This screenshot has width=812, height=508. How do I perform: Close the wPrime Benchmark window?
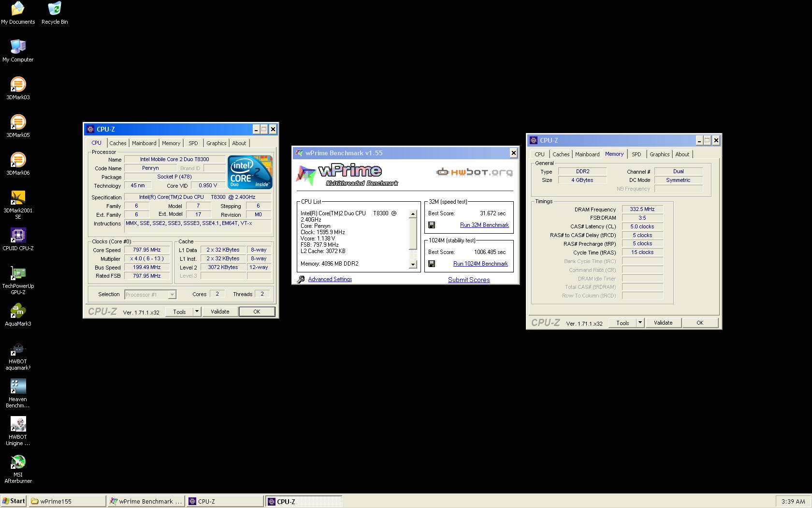(513, 153)
